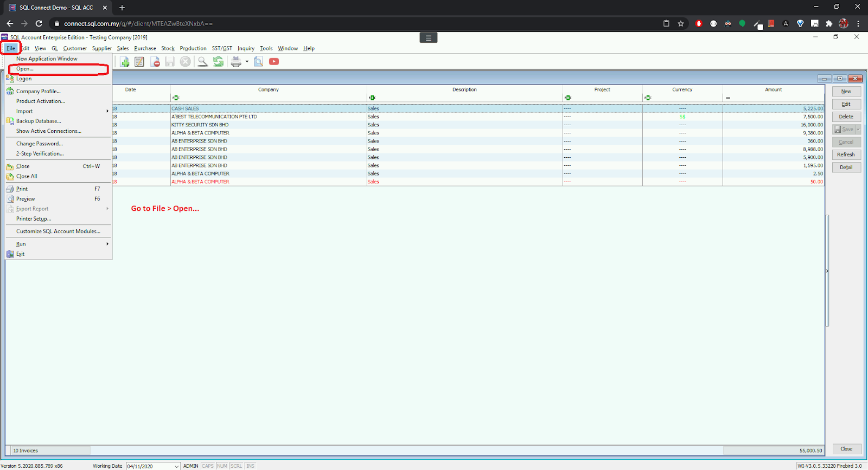Click the Delete button on right panel

846,117
